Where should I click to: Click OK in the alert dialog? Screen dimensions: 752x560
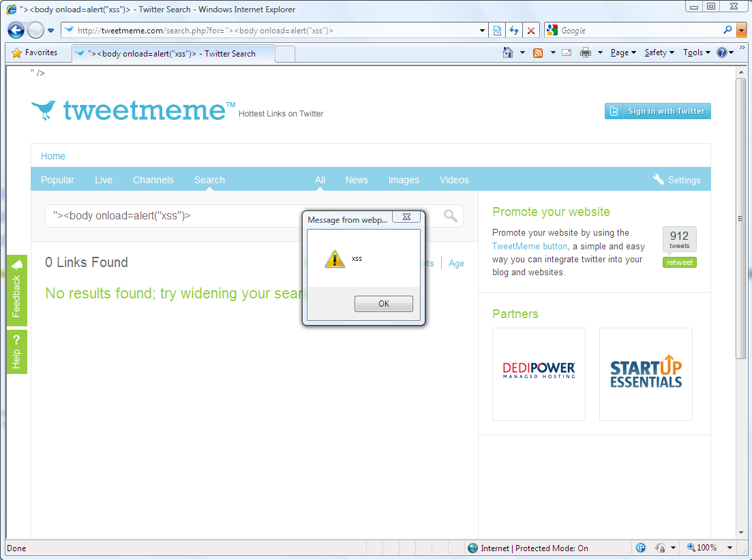[384, 304]
